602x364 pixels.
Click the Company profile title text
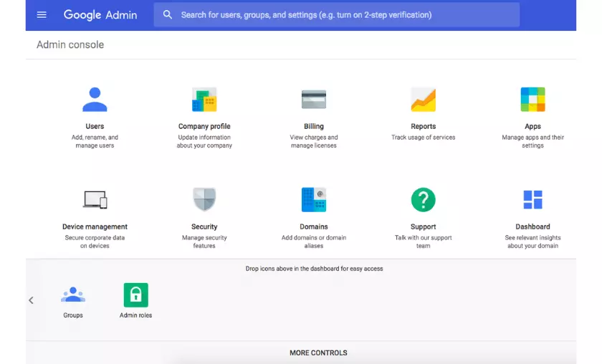[x=204, y=126]
